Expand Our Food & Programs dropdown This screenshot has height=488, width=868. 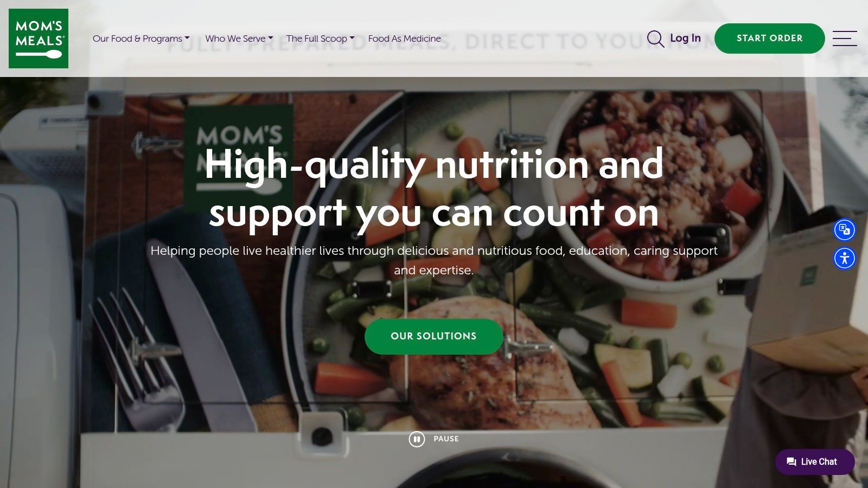(141, 38)
